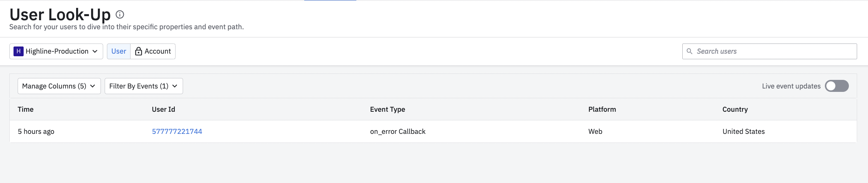Click the Platform column header
868x183 pixels.
(602, 109)
